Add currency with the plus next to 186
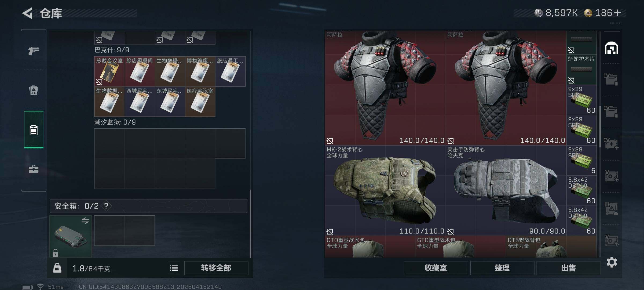 coord(617,13)
